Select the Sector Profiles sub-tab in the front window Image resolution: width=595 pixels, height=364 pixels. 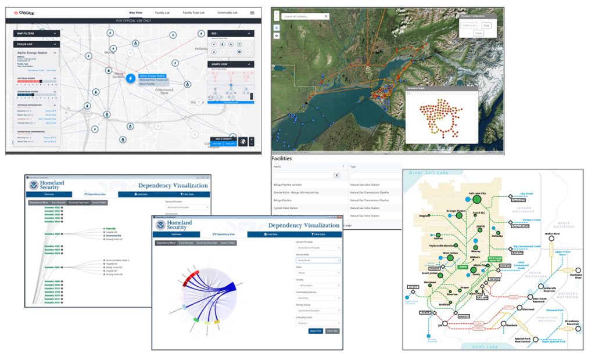pos(228,243)
